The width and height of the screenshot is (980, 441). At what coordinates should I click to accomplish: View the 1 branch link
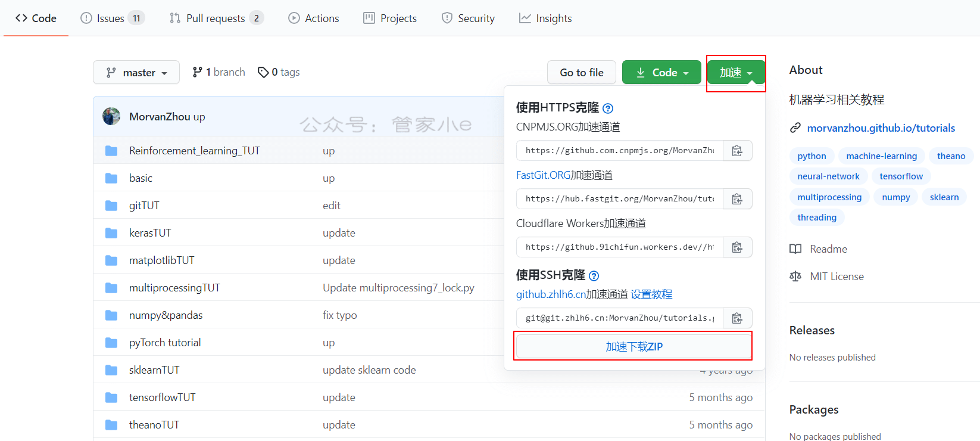[219, 72]
